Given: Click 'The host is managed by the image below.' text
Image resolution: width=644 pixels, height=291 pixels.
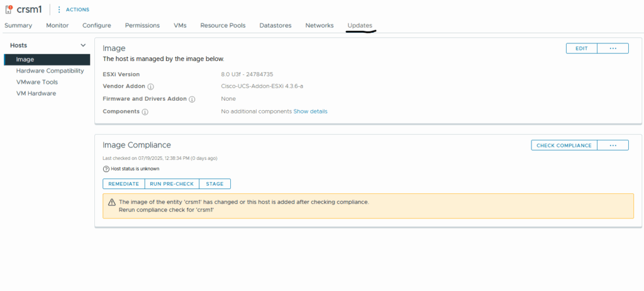Looking at the screenshot, I should tap(164, 59).
